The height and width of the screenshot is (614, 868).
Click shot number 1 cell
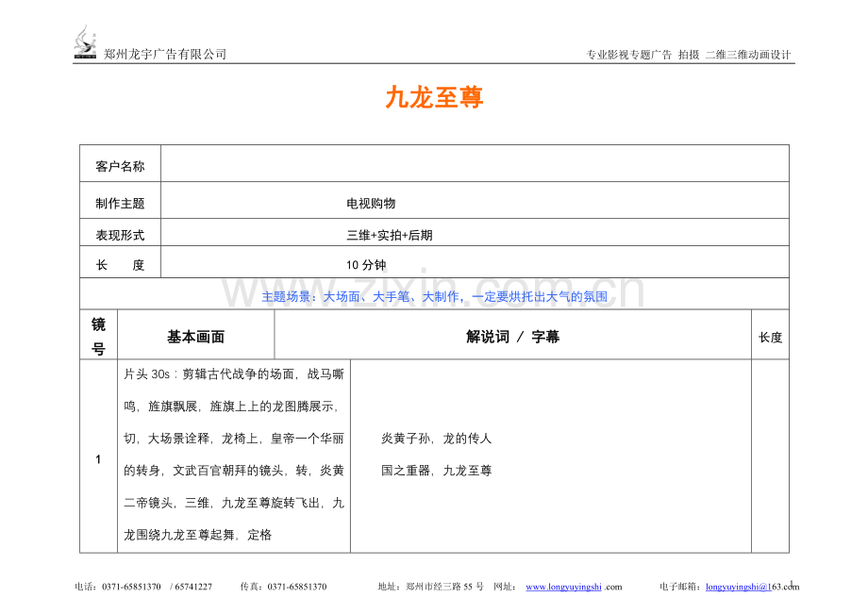(x=98, y=456)
